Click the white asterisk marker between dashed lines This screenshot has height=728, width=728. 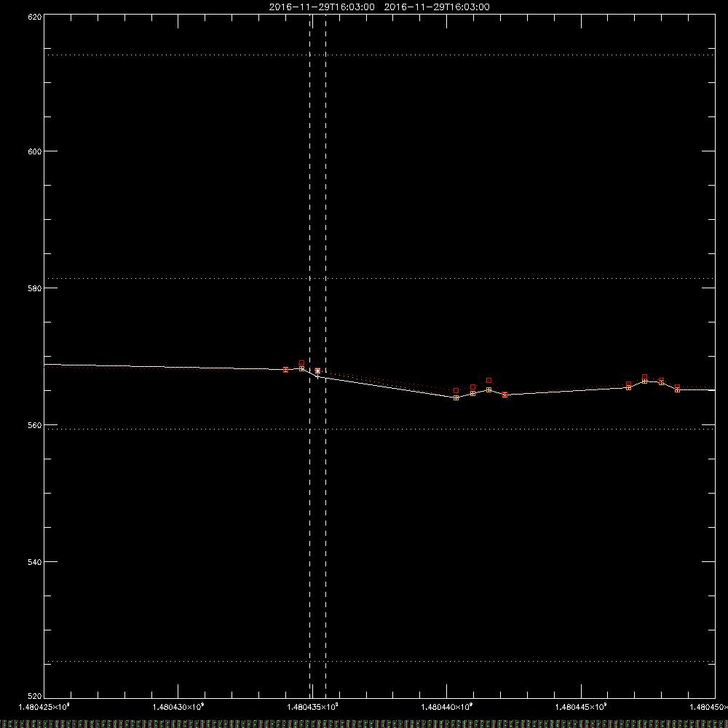(317, 371)
